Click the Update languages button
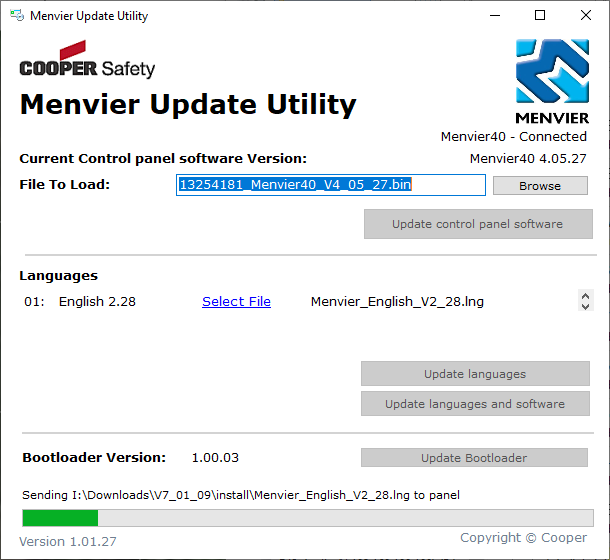Image resolution: width=610 pixels, height=560 pixels. point(475,374)
